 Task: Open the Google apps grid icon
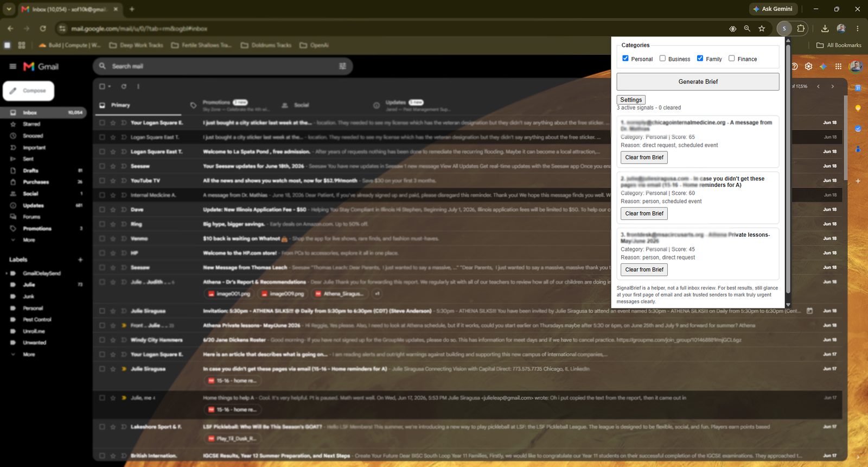(838, 66)
